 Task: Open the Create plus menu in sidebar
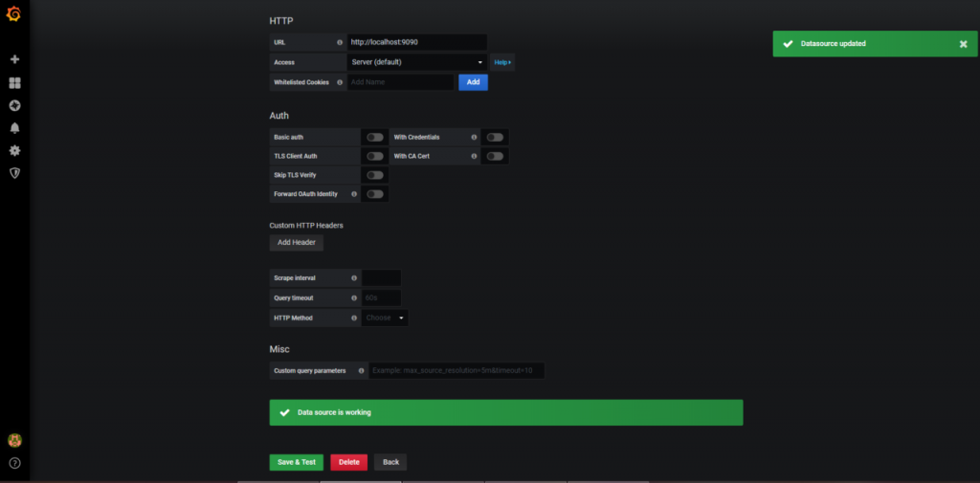pos(15,59)
